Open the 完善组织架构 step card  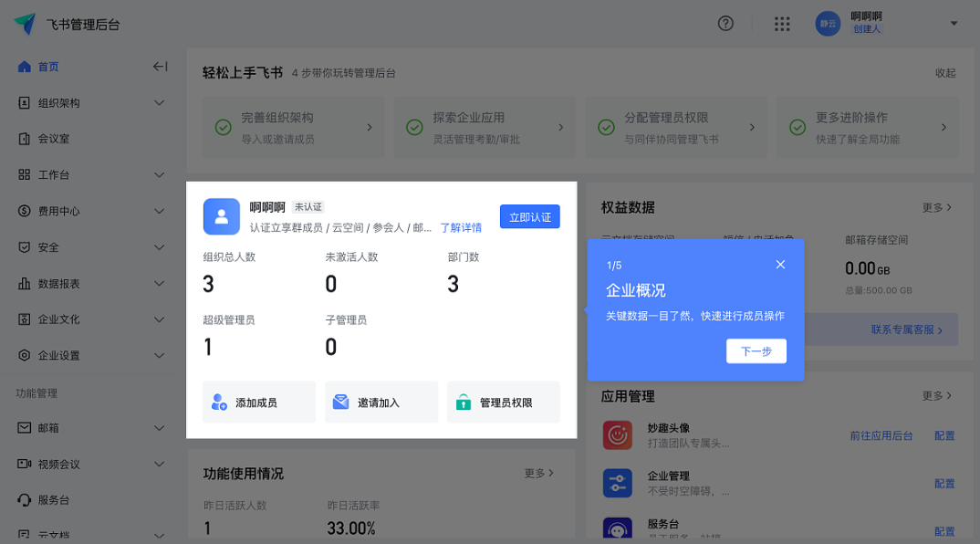(x=293, y=127)
